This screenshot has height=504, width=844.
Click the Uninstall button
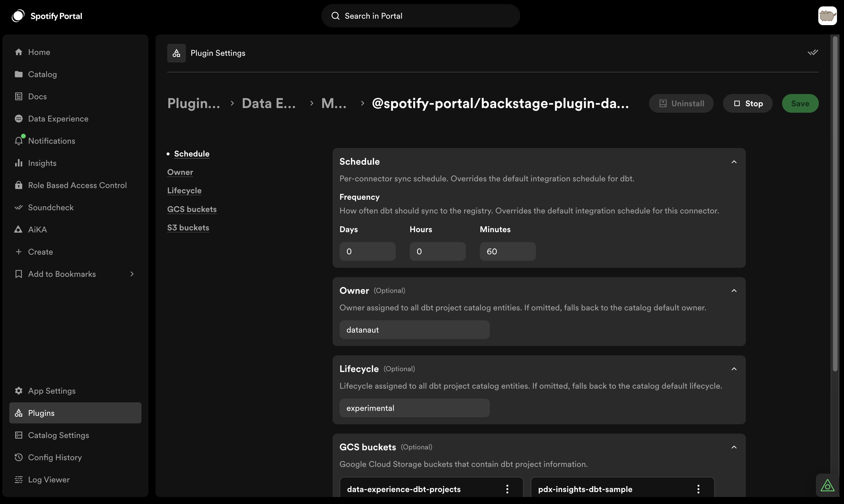(681, 103)
